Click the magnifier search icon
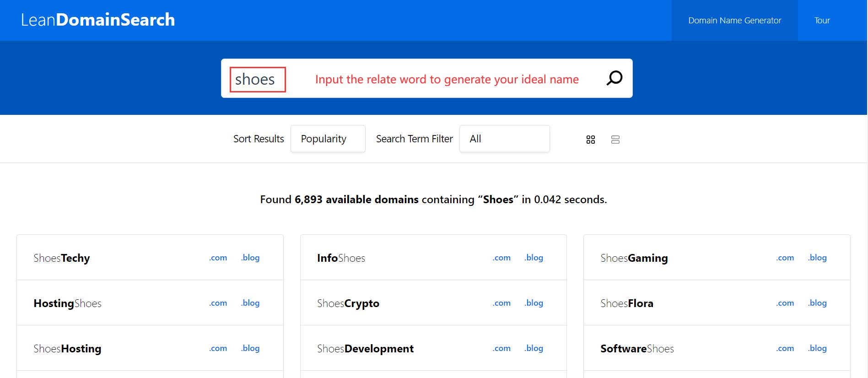Screen dimensions: 868x378 614,78
